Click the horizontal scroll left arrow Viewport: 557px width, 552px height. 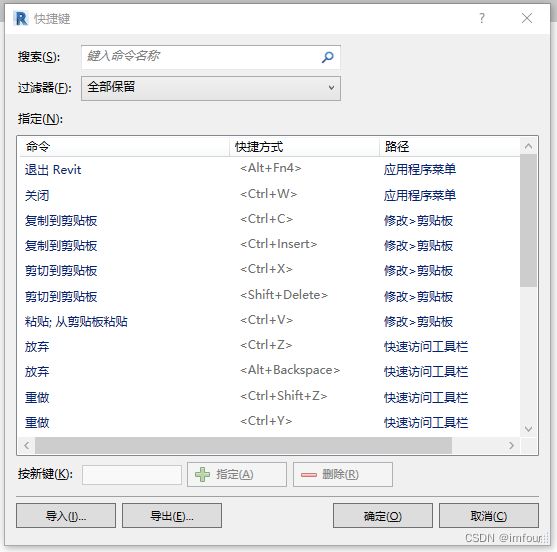pyautogui.click(x=27, y=445)
